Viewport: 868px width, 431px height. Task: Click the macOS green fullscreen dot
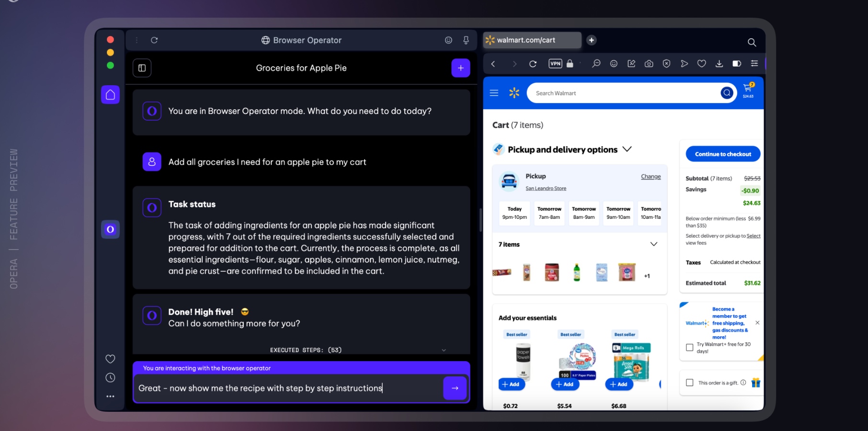(110, 65)
